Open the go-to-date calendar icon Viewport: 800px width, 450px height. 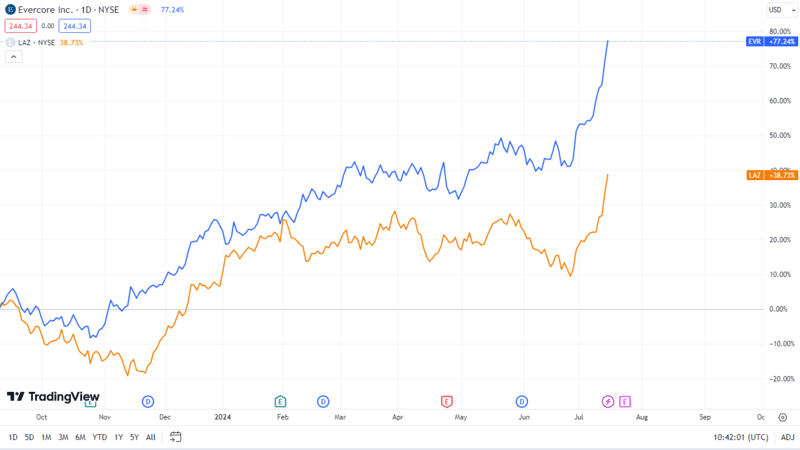pos(176,437)
